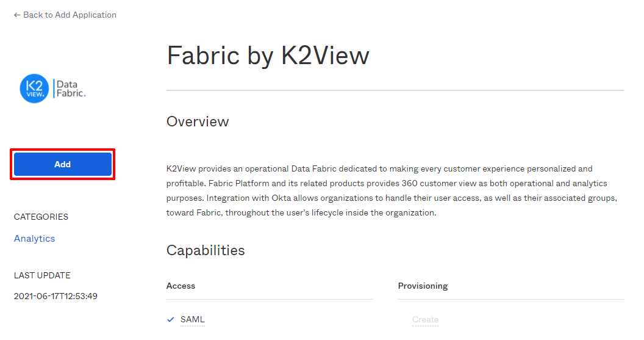Click the CATEGORIES sidebar label
This screenshot has height=340, width=644.
pos(41,217)
